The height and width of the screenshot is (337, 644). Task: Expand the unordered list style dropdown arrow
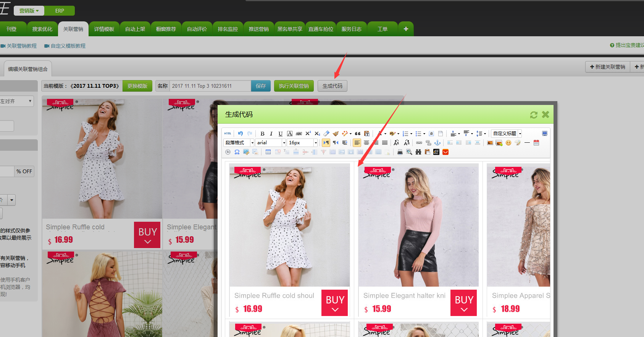click(424, 134)
